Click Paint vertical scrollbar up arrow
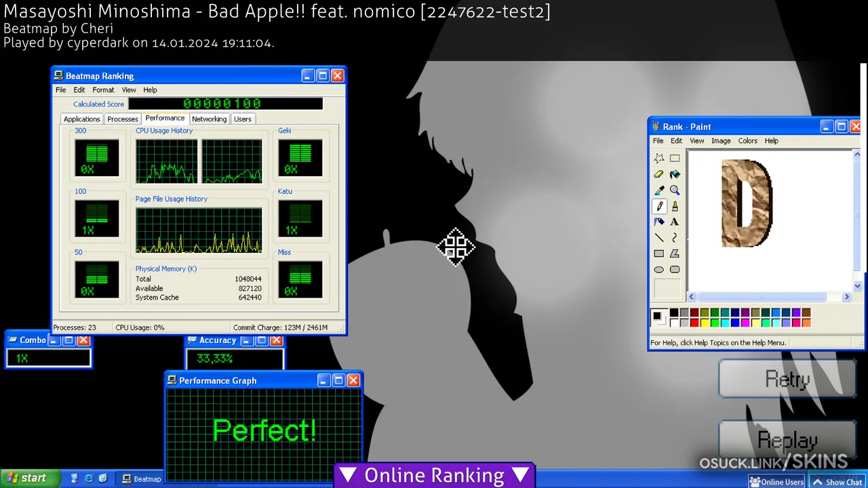The image size is (868, 488). tap(857, 155)
